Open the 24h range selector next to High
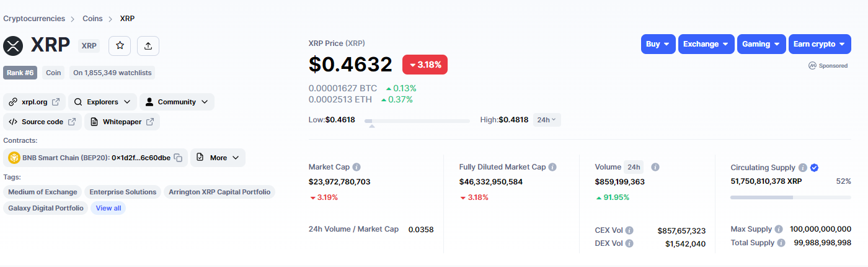The height and width of the screenshot is (267, 868). tap(547, 119)
